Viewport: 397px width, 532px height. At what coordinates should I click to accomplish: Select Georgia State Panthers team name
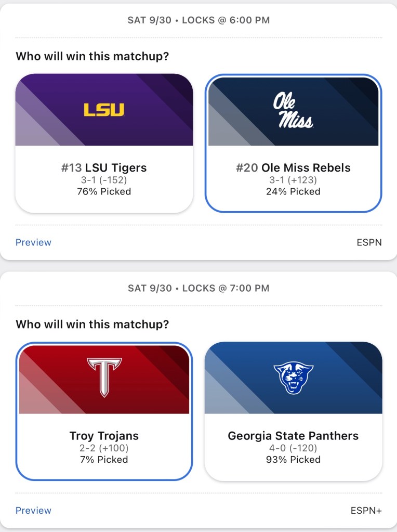click(293, 436)
